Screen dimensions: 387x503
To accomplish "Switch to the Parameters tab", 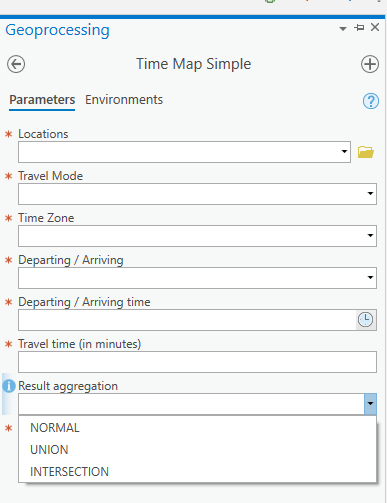I will point(42,100).
